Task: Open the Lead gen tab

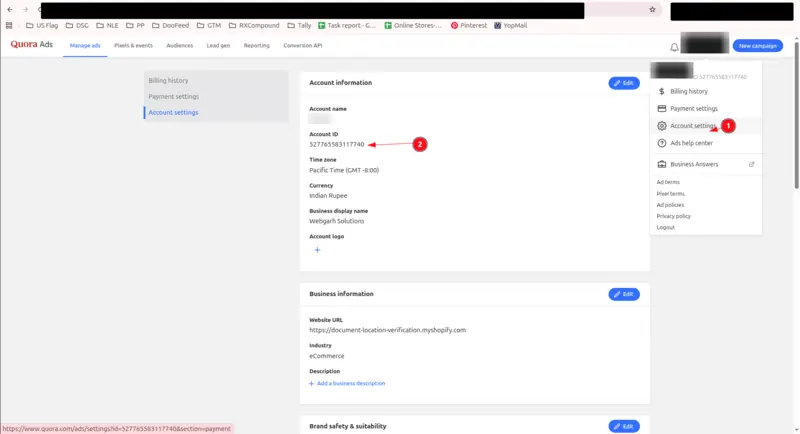Action: click(218, 45)
